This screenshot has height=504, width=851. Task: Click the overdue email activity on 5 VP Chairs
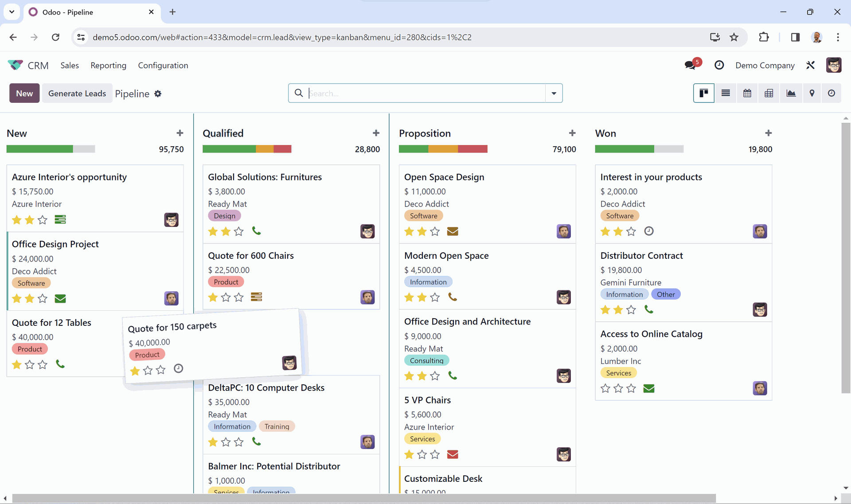click(453, 454)
